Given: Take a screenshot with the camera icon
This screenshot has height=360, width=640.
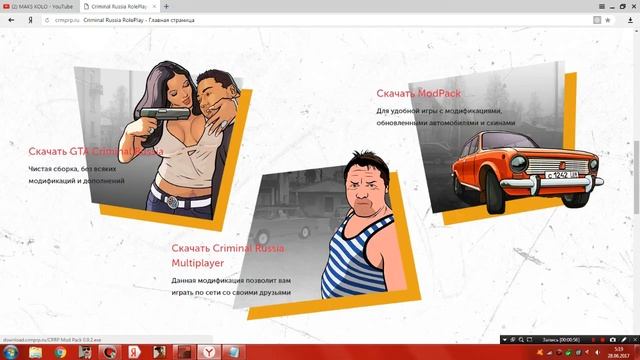Looking at the screenshot, I should 613,340.
